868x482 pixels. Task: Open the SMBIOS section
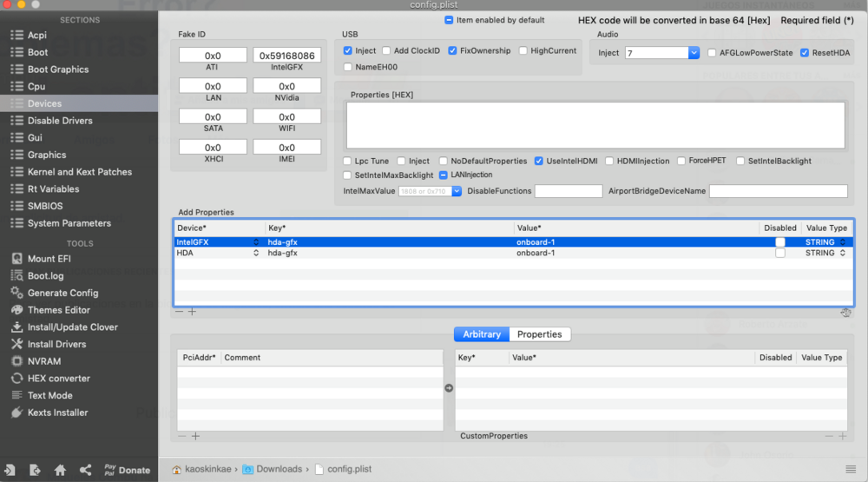pos(46,206)
